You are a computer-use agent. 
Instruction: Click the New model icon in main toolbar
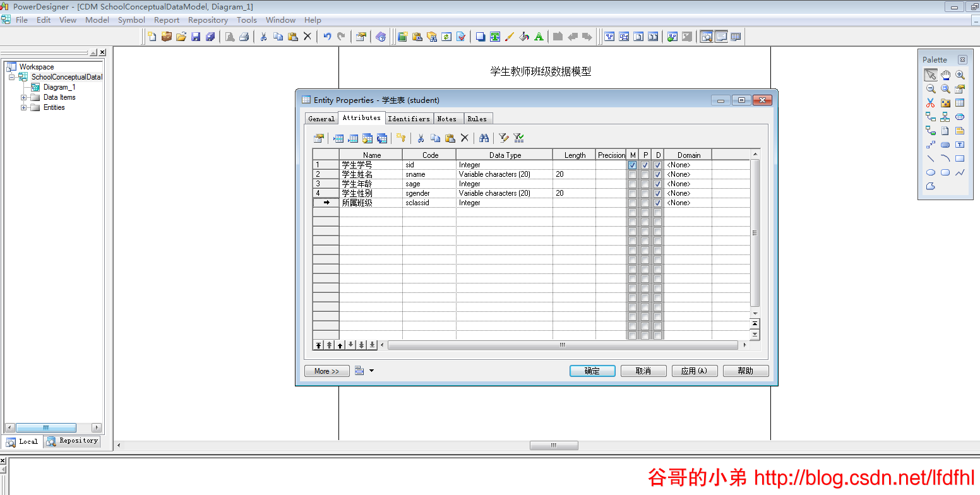click(152, 37)
